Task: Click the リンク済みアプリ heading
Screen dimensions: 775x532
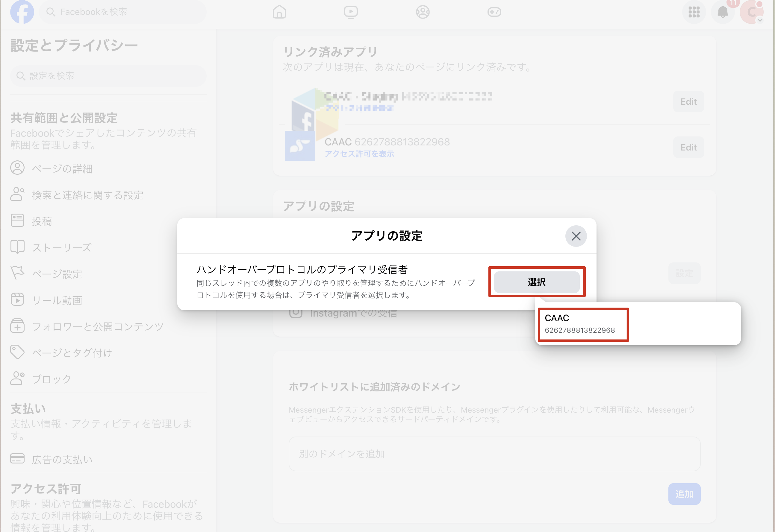Action: click(x=330, y=52)
